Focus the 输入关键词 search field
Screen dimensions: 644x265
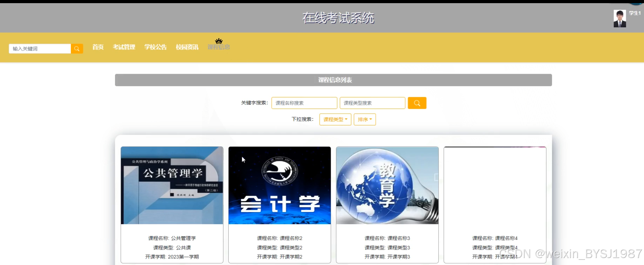(x=40, y=49)
